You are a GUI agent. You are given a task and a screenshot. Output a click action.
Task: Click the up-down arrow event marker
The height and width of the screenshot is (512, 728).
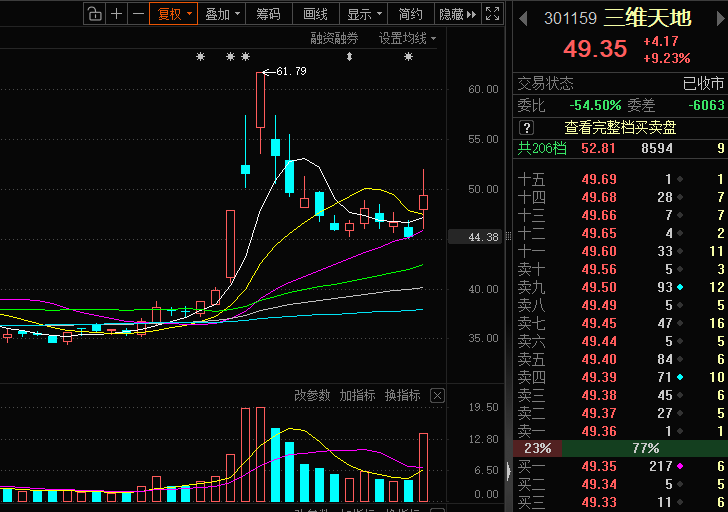point(349,57)
